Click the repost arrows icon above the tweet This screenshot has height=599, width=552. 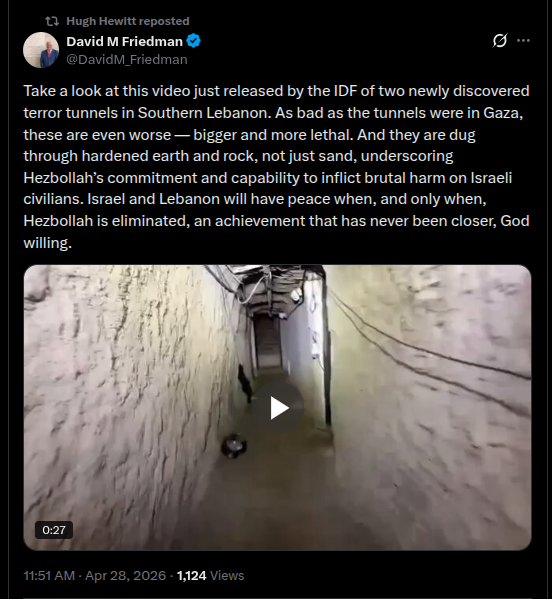coord(52,21)
